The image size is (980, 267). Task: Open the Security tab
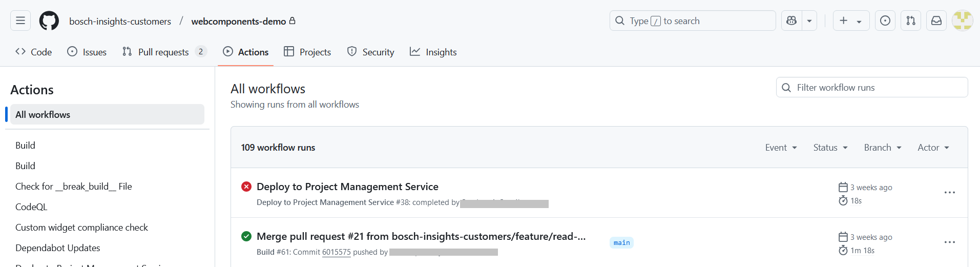371,52
